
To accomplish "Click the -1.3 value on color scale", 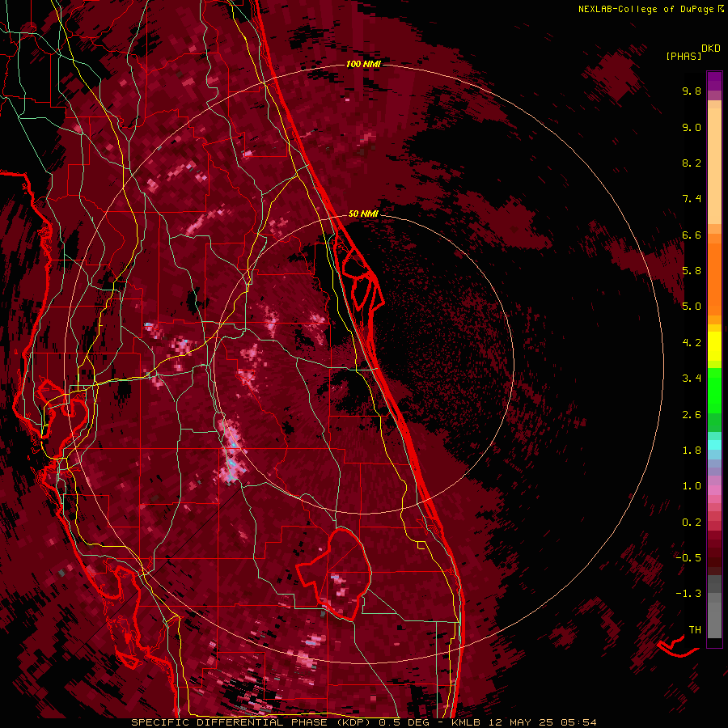I will coord(688,594).
